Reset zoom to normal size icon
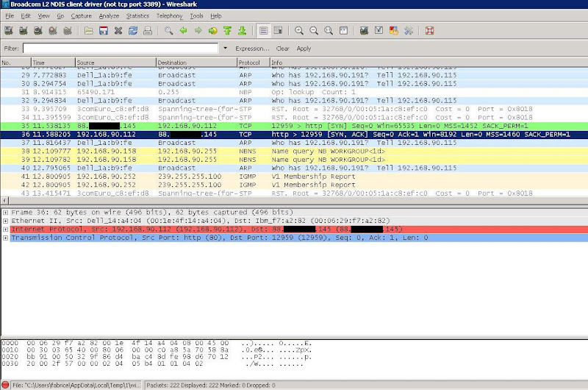 (329, 31)
